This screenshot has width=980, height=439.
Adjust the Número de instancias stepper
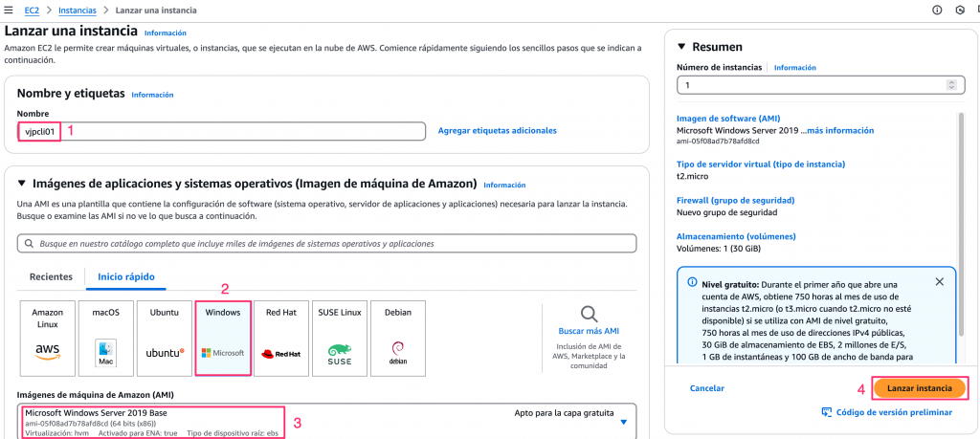point(950,85)
